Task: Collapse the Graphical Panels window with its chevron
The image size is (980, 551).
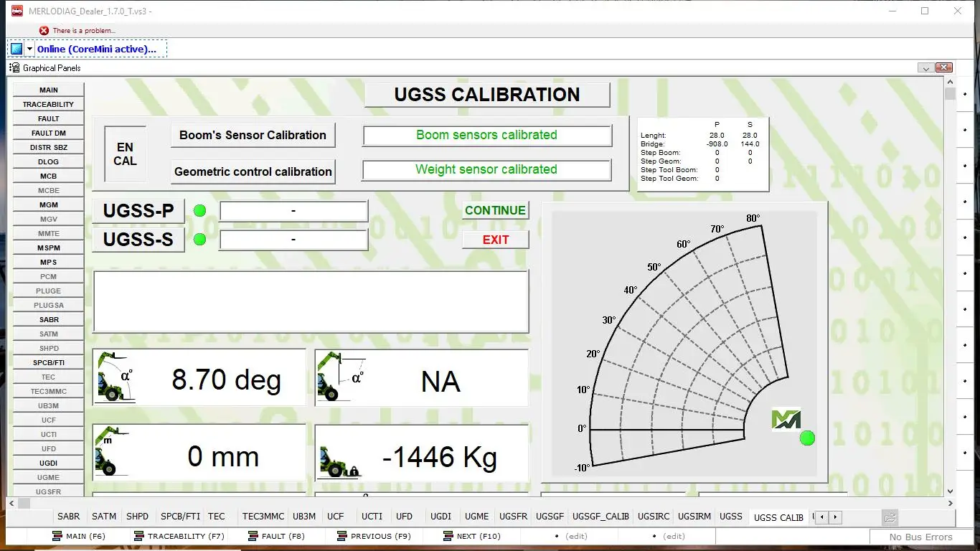Action: (x=925, y=67)
